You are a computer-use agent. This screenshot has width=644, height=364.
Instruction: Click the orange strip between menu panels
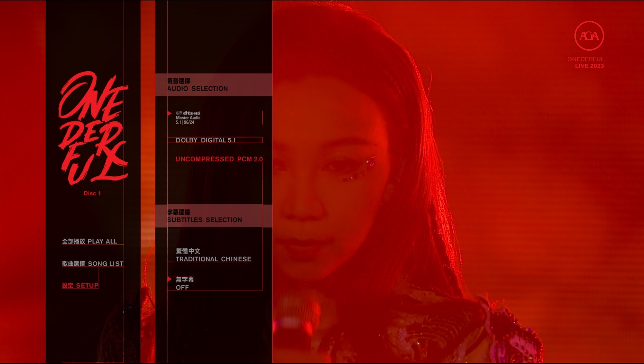coord(148,182)
